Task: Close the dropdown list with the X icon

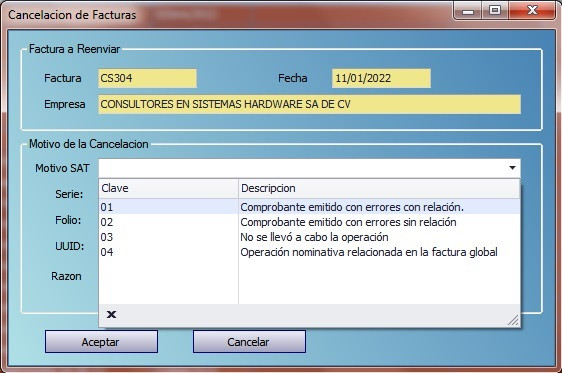Action: point(111,315)
